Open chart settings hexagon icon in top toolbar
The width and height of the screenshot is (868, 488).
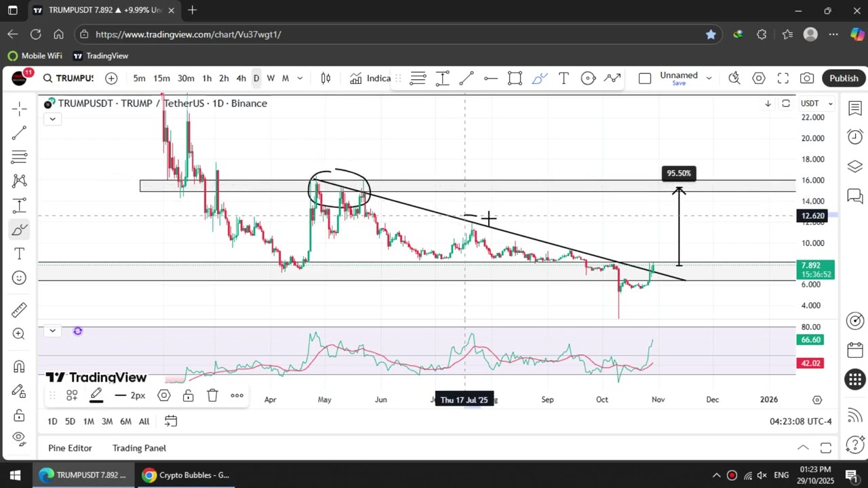tap(759, 78)
